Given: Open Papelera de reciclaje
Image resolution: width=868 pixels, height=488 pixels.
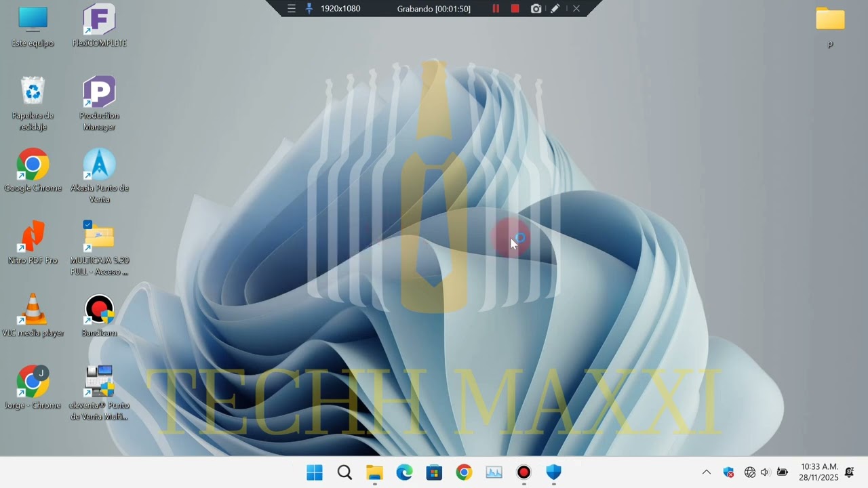Looking at the screenshot, I should (33, 103).
